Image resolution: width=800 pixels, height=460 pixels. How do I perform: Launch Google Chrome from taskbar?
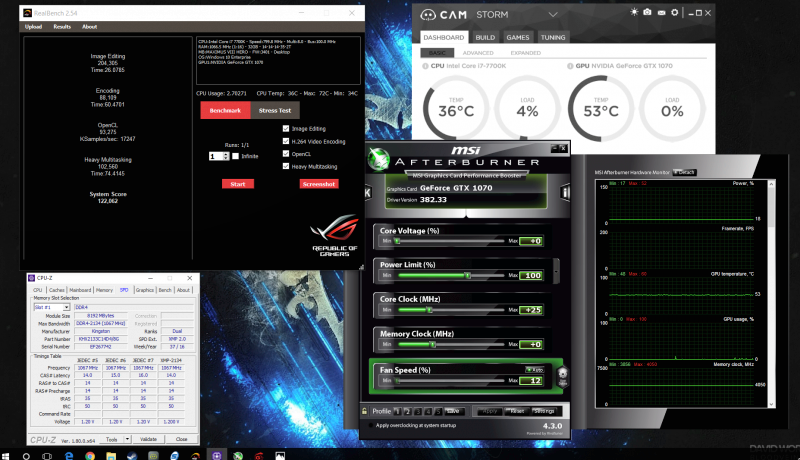point(90,456)
